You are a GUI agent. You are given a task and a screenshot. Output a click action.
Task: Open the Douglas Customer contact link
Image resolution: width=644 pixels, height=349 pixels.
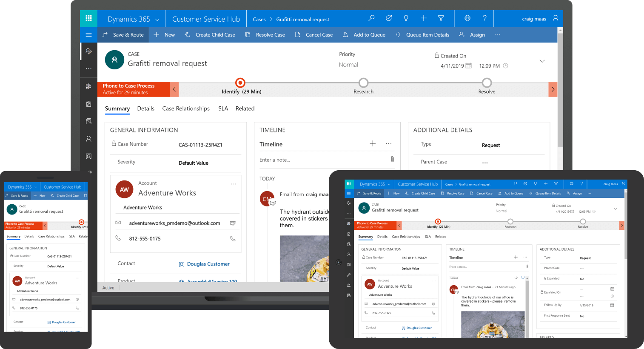(208, 264)
